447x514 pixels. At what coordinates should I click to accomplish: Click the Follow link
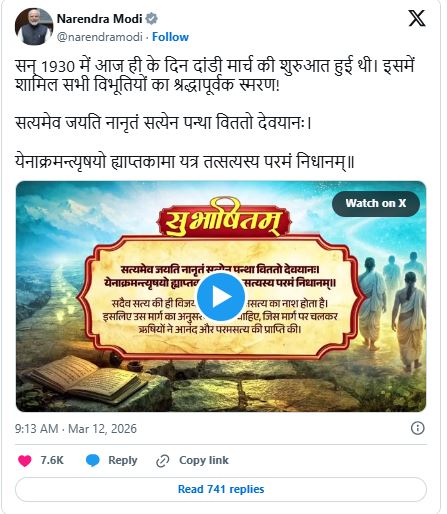tap(170, 37)
